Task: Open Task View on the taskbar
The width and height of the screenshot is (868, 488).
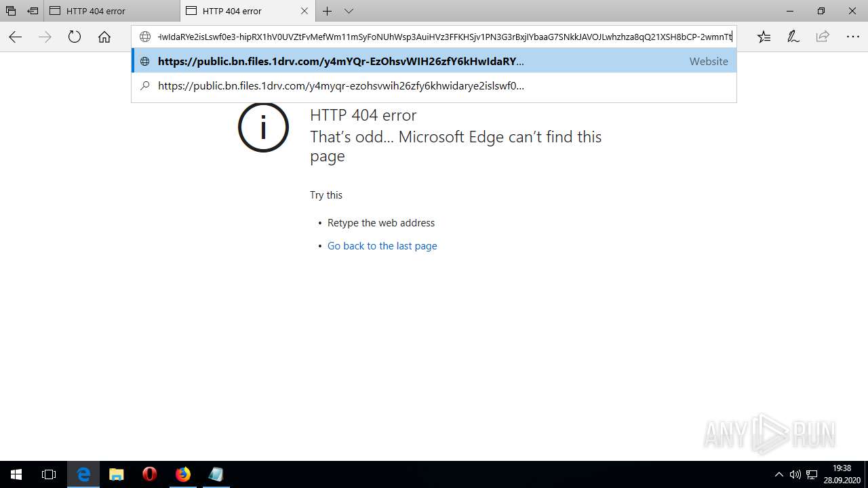Action: click(x=49, y=474)
